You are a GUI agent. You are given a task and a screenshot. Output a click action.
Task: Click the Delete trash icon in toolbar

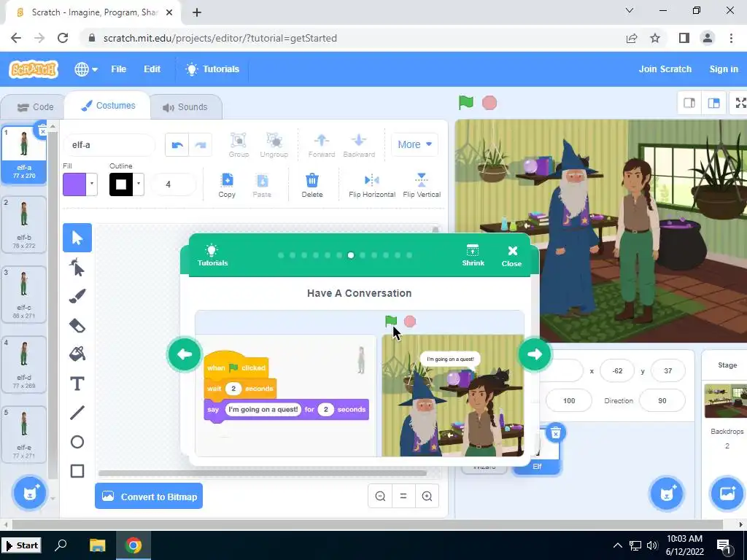click(x=312, y=185)
